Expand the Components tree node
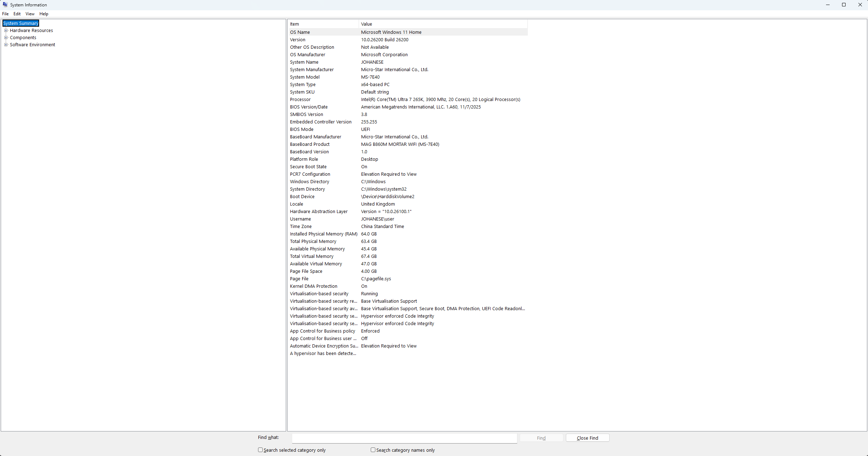 [x=6, y=38]
